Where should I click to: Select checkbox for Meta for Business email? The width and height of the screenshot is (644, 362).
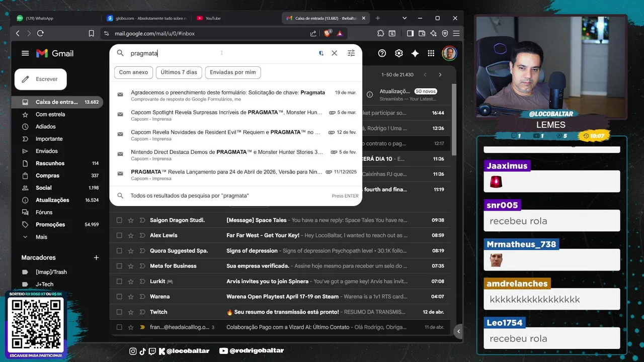119,266
